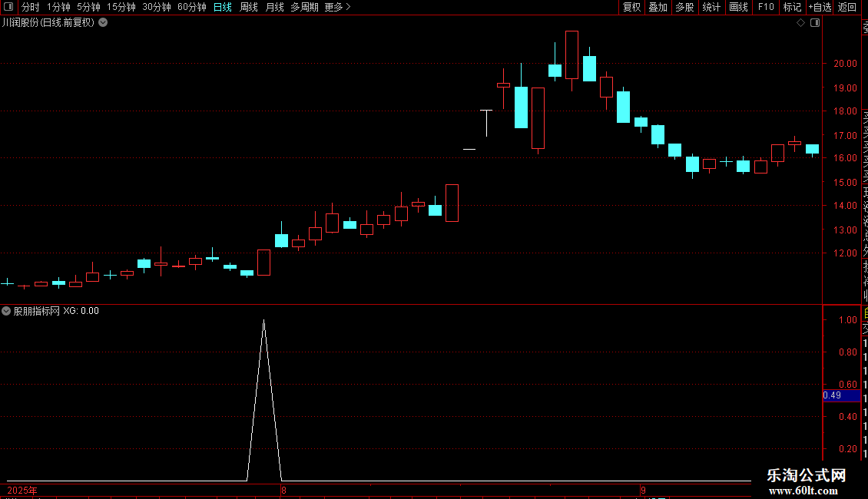Open dropdown next to 川润股份 title
The image size is (868, 499).
[x=103, y=23]
